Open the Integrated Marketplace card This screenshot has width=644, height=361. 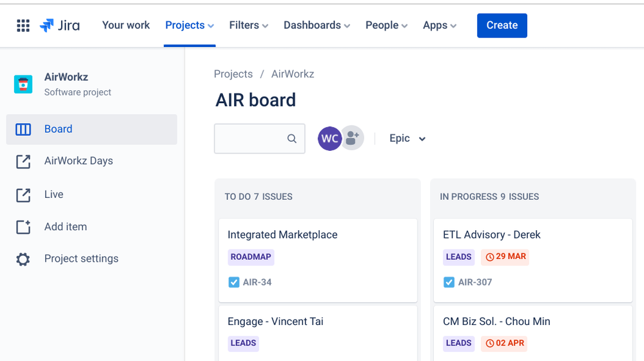(x=318, y=260)
